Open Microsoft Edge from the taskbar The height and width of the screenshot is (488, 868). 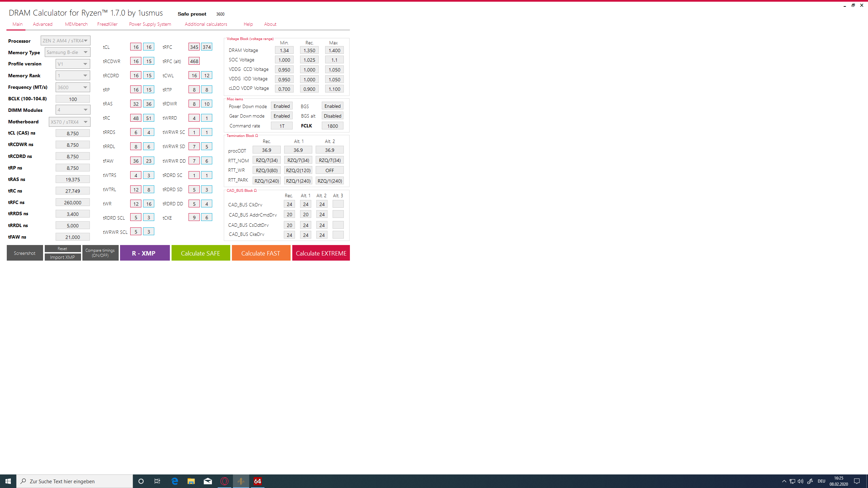pos(175,481)
